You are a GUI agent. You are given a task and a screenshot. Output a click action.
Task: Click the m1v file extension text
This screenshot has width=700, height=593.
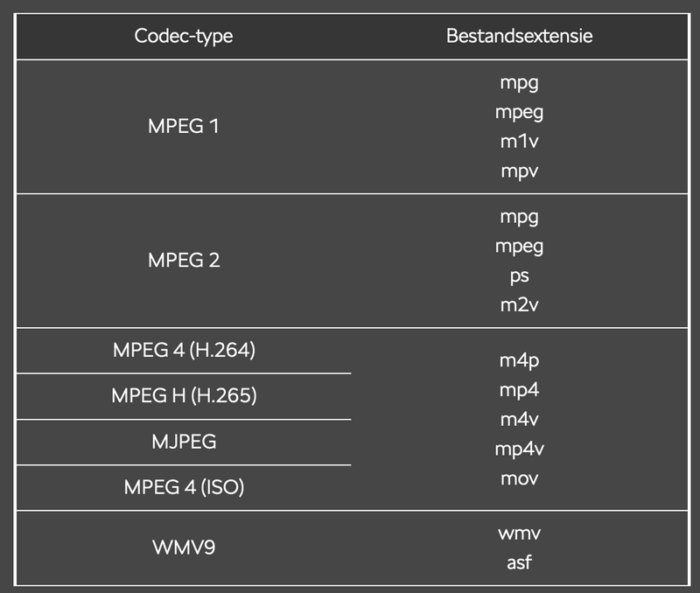(x=519, y=141)
